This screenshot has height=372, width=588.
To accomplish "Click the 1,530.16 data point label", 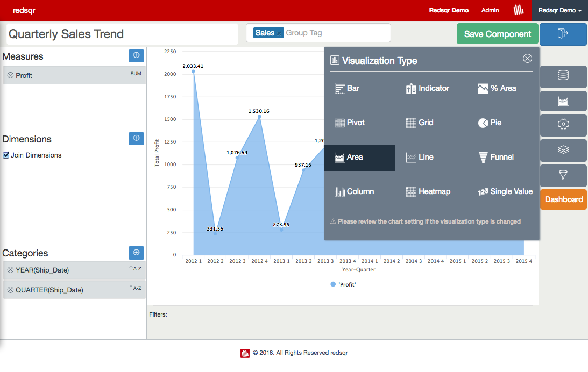I will click(x=259, y=111).
